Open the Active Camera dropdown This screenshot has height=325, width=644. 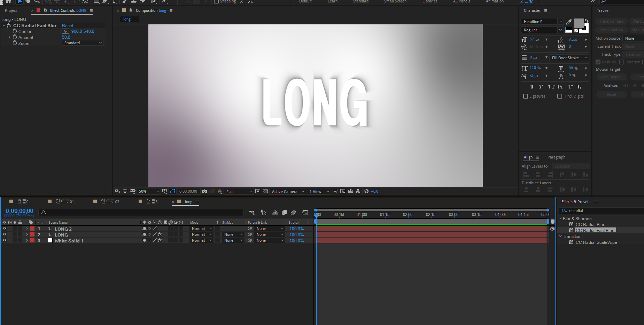click(x=288, y=192)
